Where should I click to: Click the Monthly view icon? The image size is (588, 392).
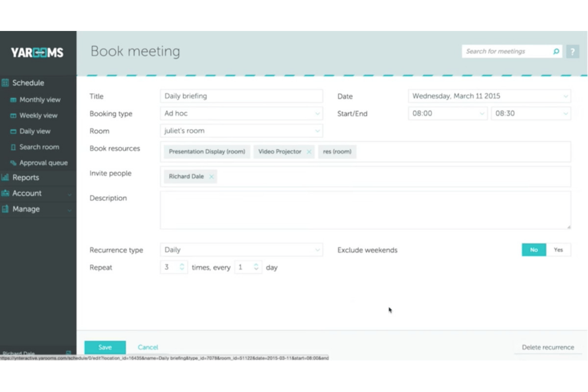pos(13,100)
